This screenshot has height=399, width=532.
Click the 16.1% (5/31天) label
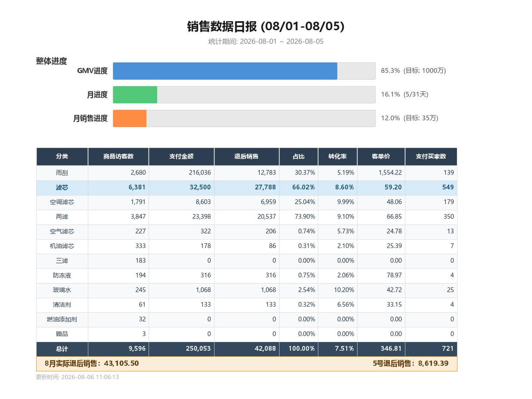(404, 94)
